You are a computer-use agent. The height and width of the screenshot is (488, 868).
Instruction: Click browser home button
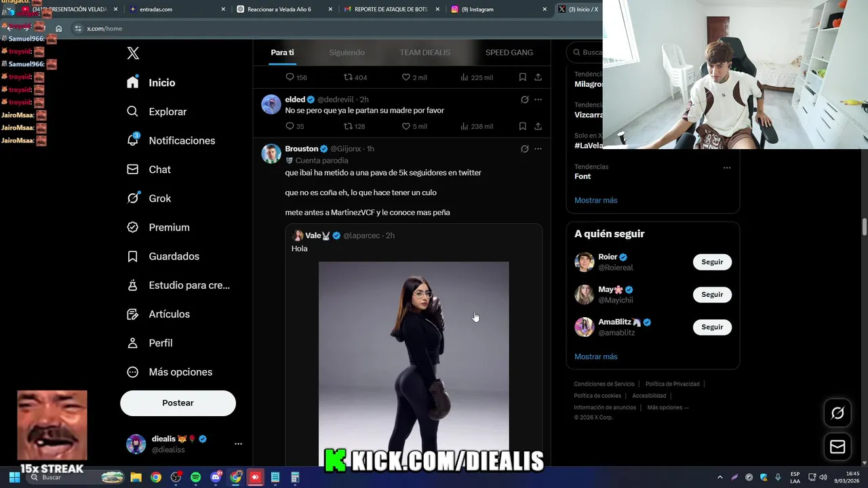(59, 28)
